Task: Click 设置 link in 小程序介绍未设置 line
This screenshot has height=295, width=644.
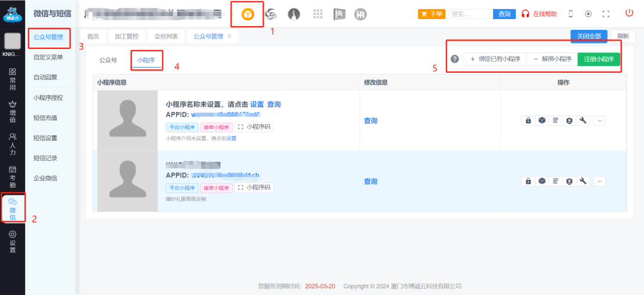Action: pos(231,138)
